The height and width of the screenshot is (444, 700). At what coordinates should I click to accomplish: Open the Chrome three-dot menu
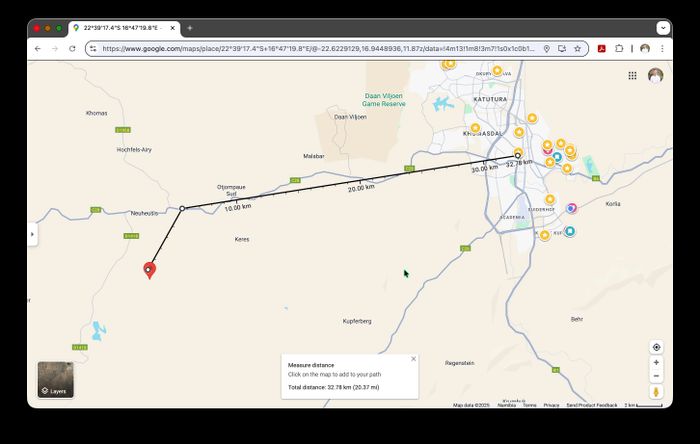(x=661, y=48)
